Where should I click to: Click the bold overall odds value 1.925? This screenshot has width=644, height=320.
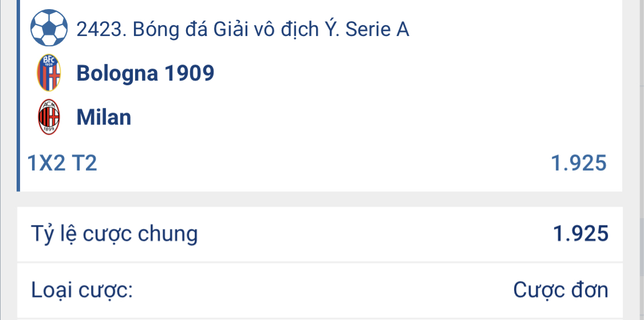pyautogui.click(x=580, y=234)
